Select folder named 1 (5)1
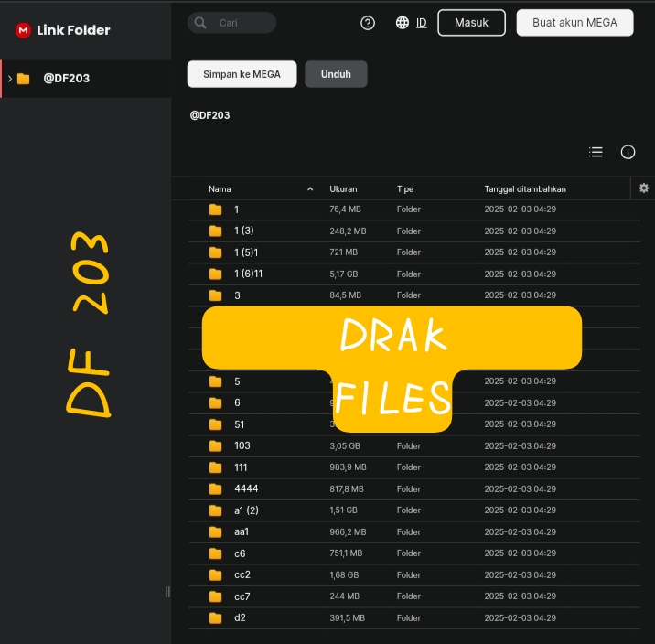The image size is (655, 644). 414,252
